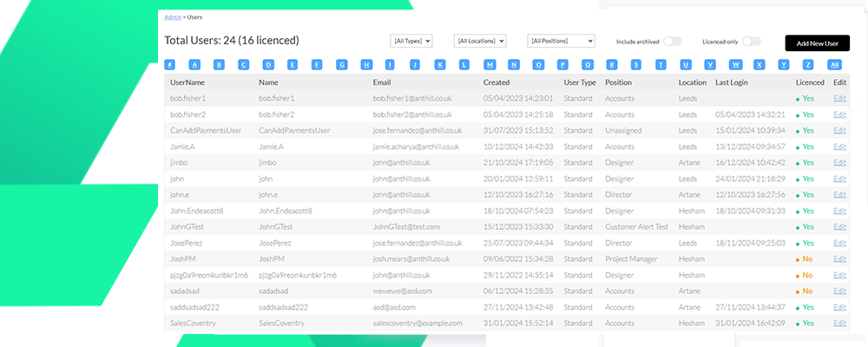Enable the Licenced only switch
This screenshot has height=347, width=868.
click(x=751, y=41)
